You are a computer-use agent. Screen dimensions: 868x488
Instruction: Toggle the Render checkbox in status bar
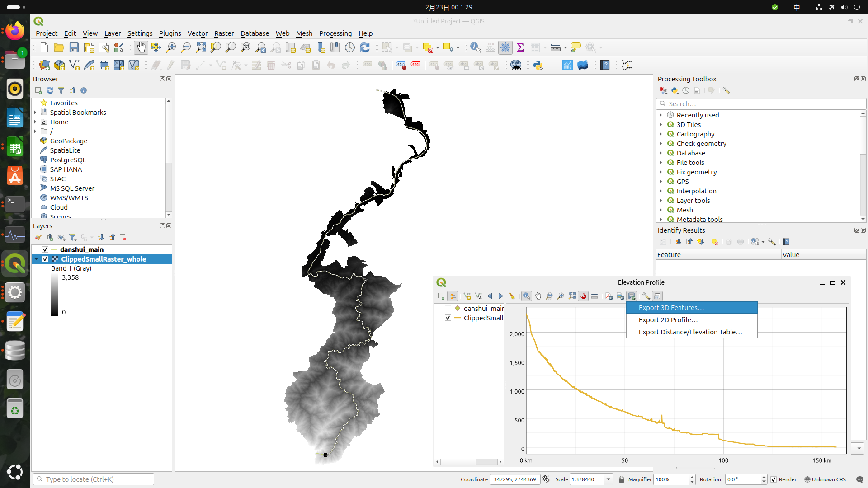click(774, 479)
